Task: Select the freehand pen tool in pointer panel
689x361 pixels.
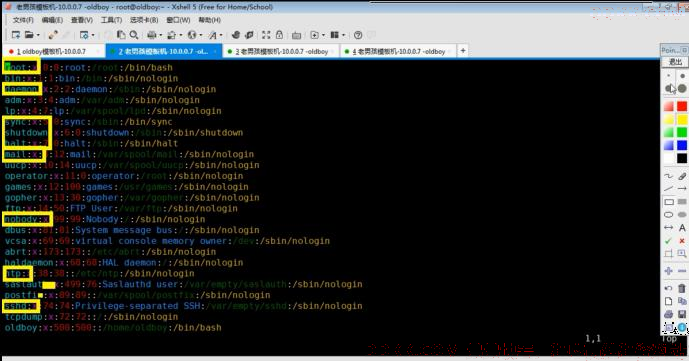Action: (x=668, y=176)
